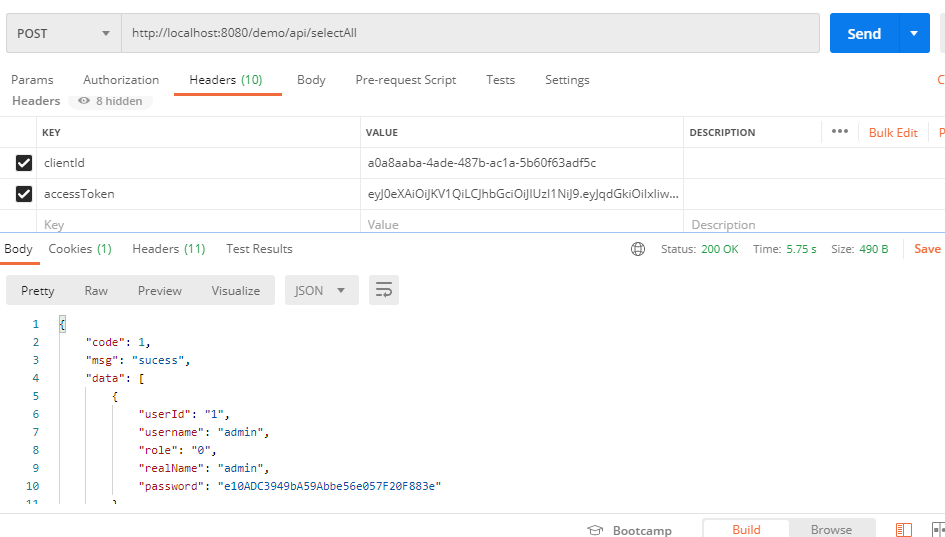Screen dimensions: 945x537
Task: Open the three-dots column options menu
Action: pyautogui.click(x=840, y=131)
